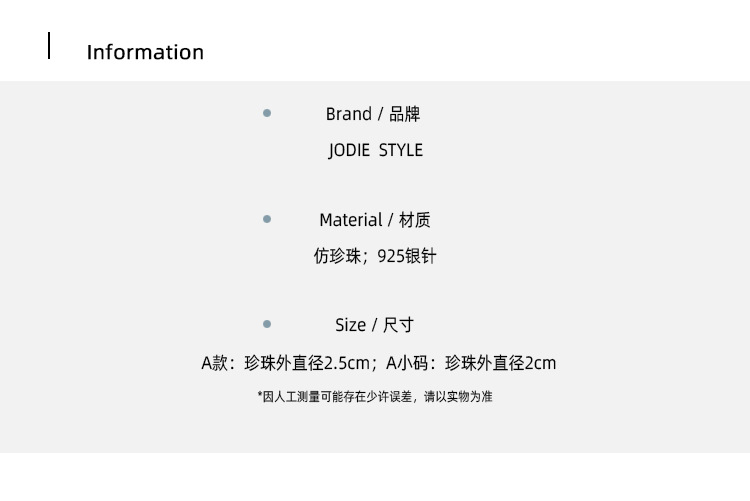Click the English word Size

coord(350,325)
